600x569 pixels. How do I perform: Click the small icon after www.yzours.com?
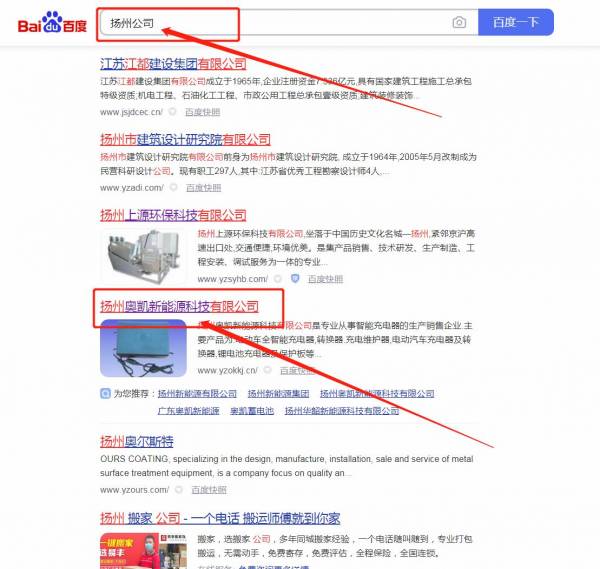179,489
